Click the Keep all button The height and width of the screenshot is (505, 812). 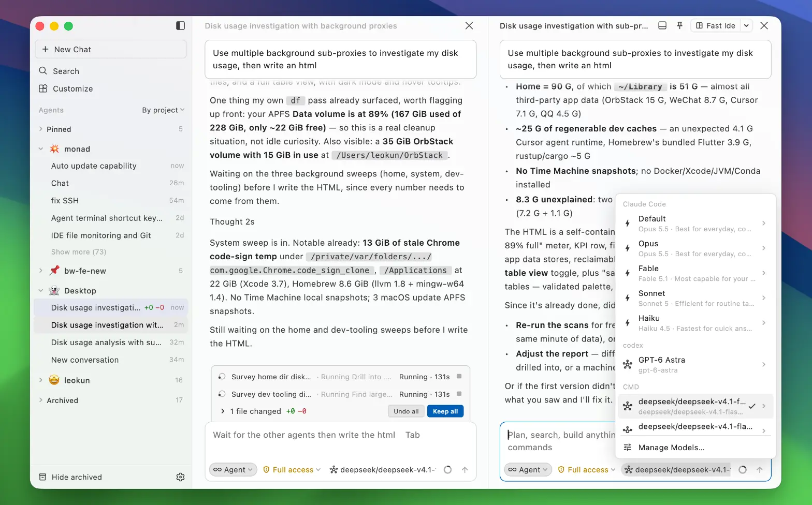click(x=445, y=411)
